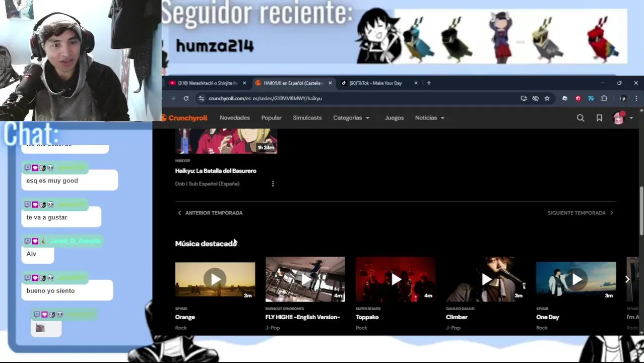This screenshot has height=363, width=644.
Task: Open the Extensions puzzle icon
Action: [x=604, y=98]
